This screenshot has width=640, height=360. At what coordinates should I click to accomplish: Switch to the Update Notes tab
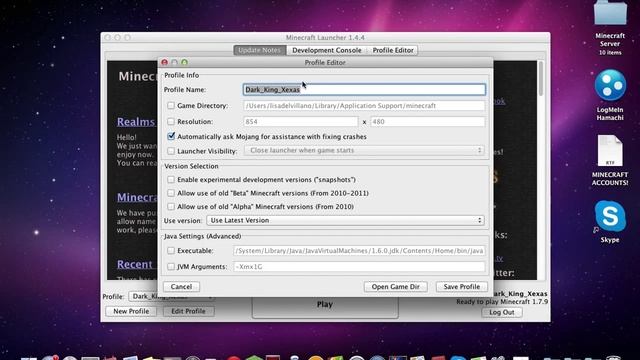coord(260,50)
